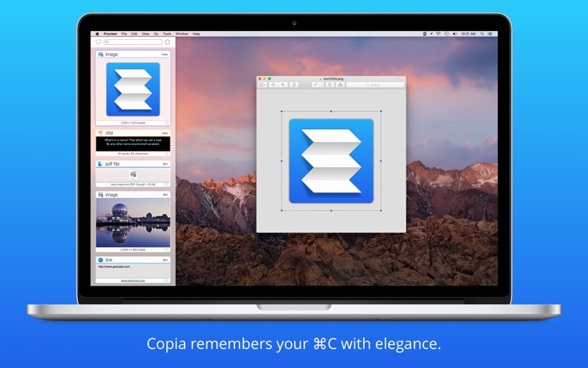
Task: Select the sphere building image clipping
Action: click(x=133, y=223)
